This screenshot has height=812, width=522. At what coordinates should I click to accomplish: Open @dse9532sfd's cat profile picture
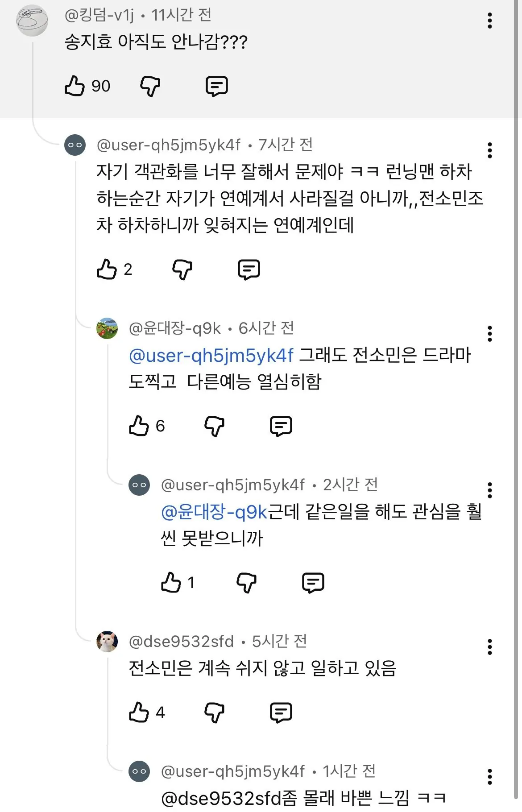click(107, 642)
